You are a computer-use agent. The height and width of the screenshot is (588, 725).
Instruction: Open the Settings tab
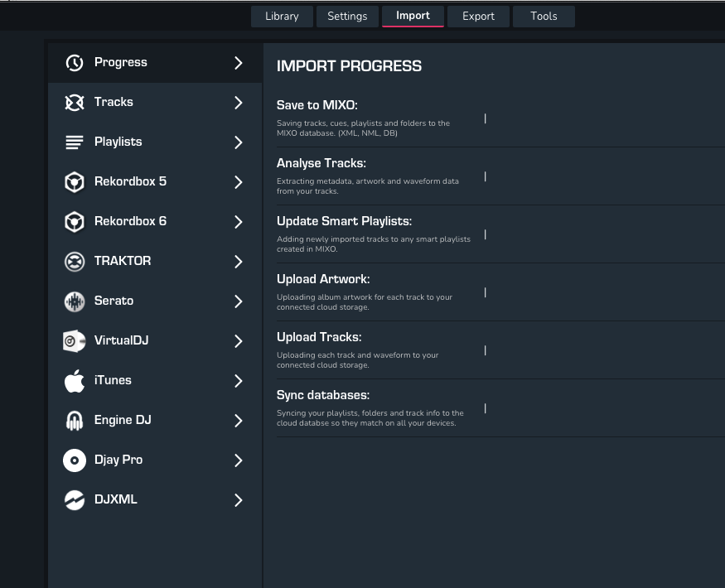346,17
